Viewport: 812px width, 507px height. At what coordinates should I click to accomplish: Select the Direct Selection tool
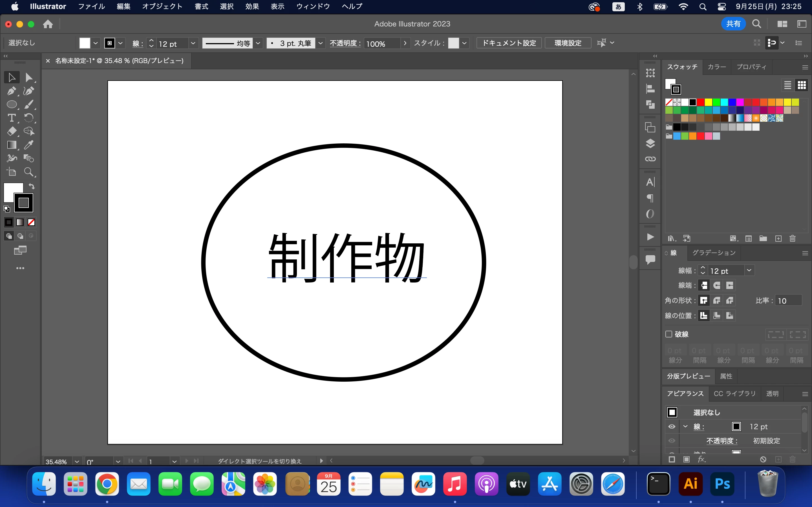coord(28,77)
